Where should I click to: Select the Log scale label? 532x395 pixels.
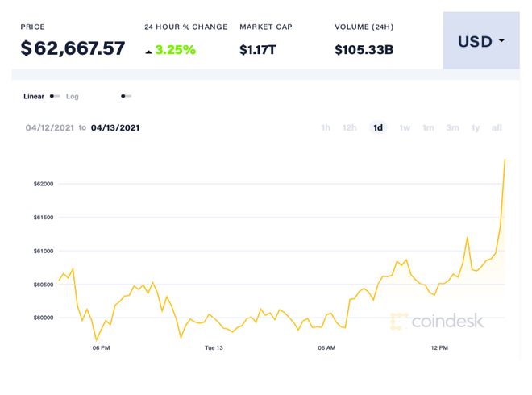(73, 97)
